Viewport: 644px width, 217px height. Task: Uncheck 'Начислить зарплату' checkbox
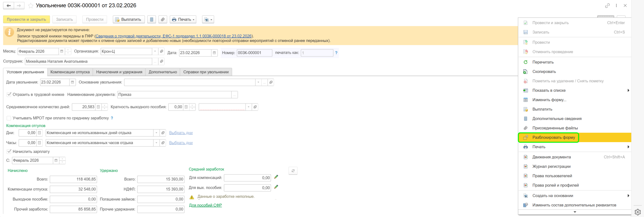9,151
